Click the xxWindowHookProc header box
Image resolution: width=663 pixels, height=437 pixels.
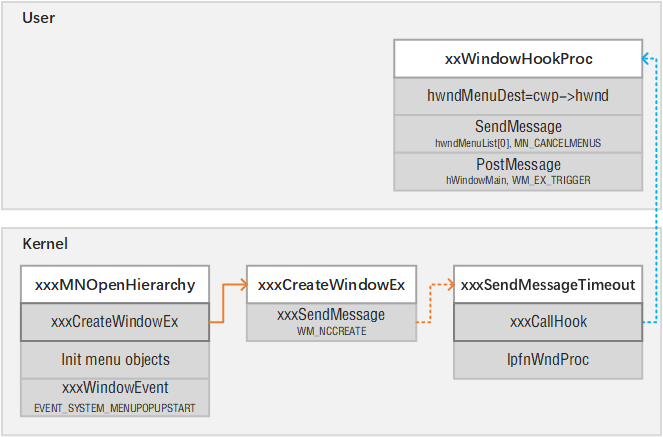518,59
